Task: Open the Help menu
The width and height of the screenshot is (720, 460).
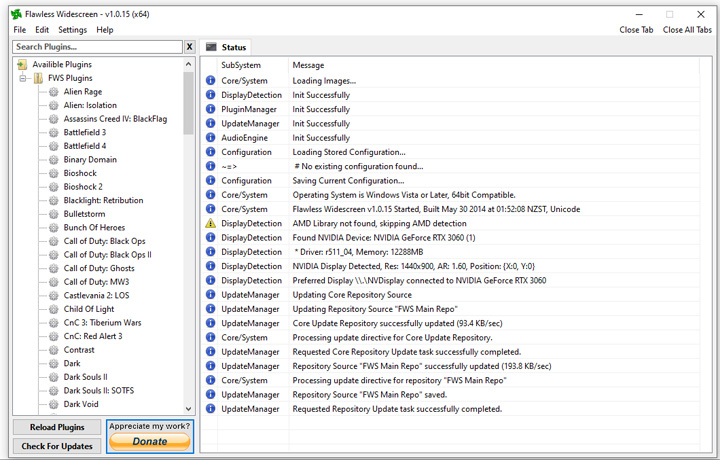Action: [x=105, y=30]
